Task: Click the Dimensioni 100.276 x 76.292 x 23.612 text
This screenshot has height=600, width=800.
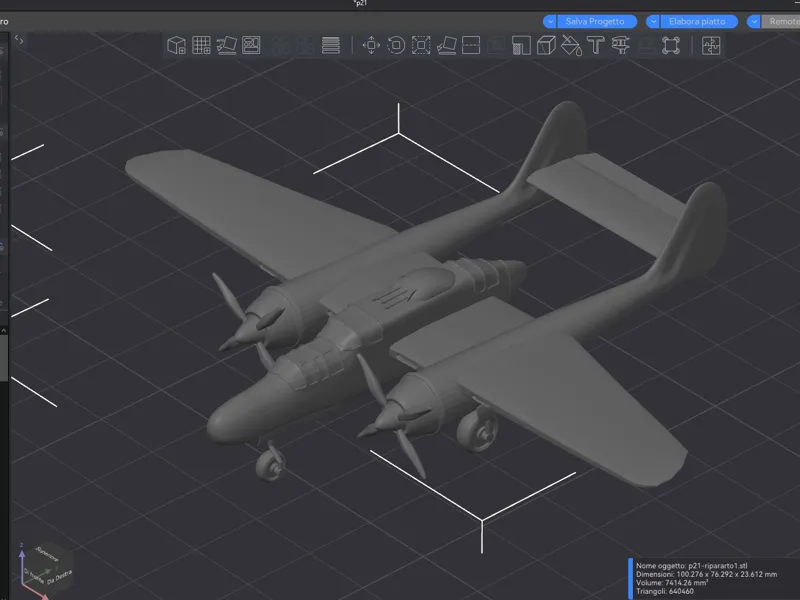Action: tap(706, 574)
